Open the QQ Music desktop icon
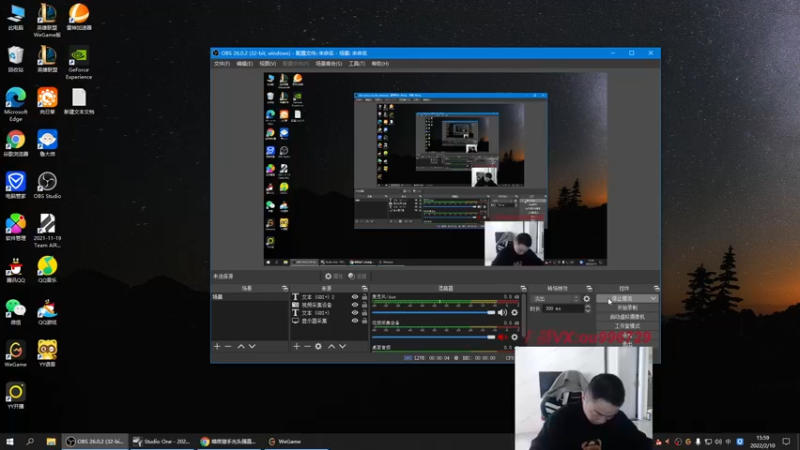The height and width of the screenshot is (450, 800). [47, 270]
